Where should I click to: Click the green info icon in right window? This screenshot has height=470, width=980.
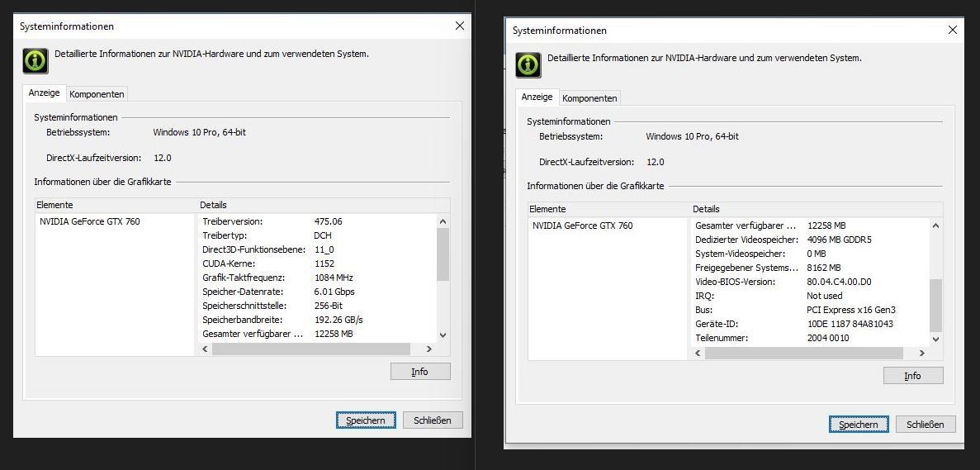click(x=528, y=65)
